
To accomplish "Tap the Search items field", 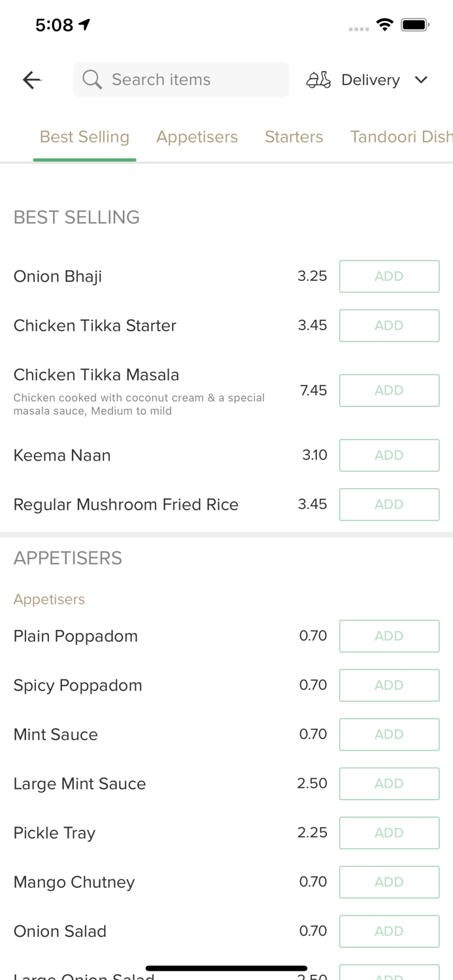I will 181,79.
